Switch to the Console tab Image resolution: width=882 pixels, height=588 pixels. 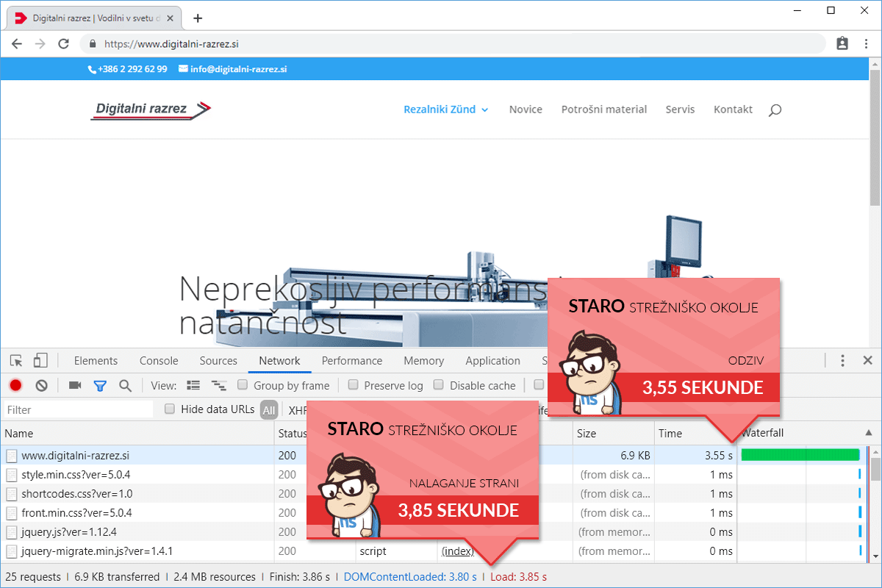159,361
